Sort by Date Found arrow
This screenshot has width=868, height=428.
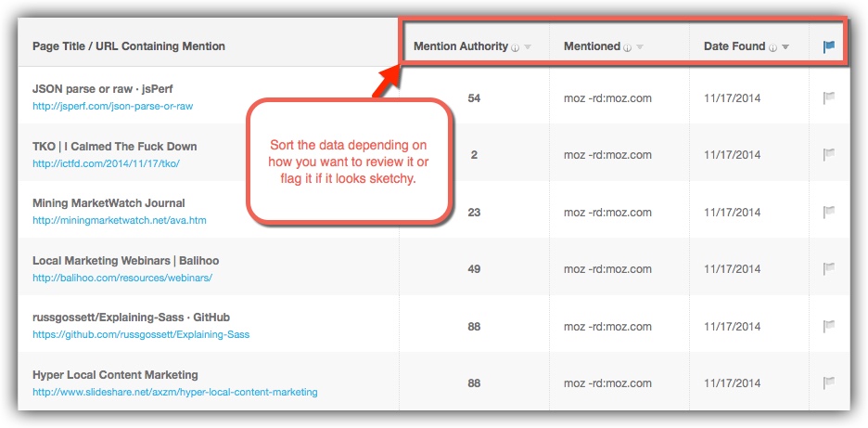point(785,47)
